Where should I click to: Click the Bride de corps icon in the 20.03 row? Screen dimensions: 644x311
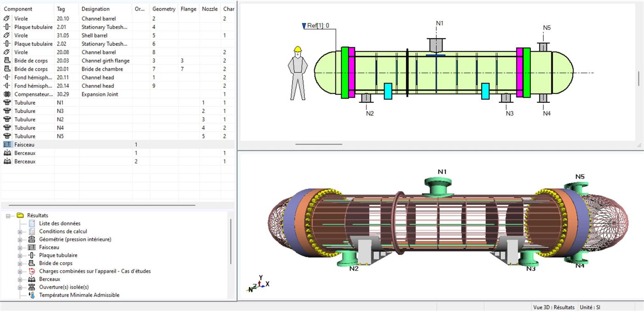coord(6,61)
